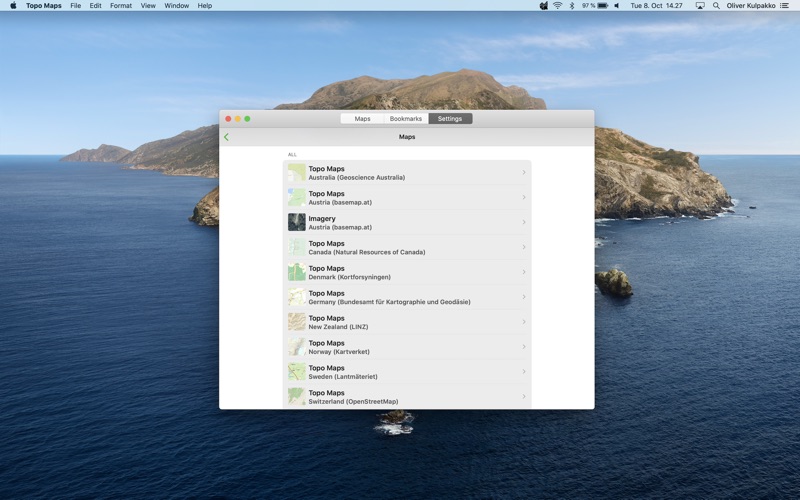Screen dimensions: 800x500
Task: Open the Help menu
Action: click(x=205, y=6)
